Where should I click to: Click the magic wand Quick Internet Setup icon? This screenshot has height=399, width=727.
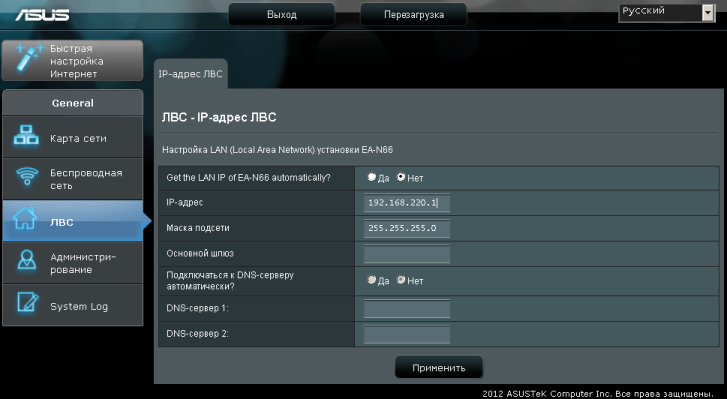29,57
